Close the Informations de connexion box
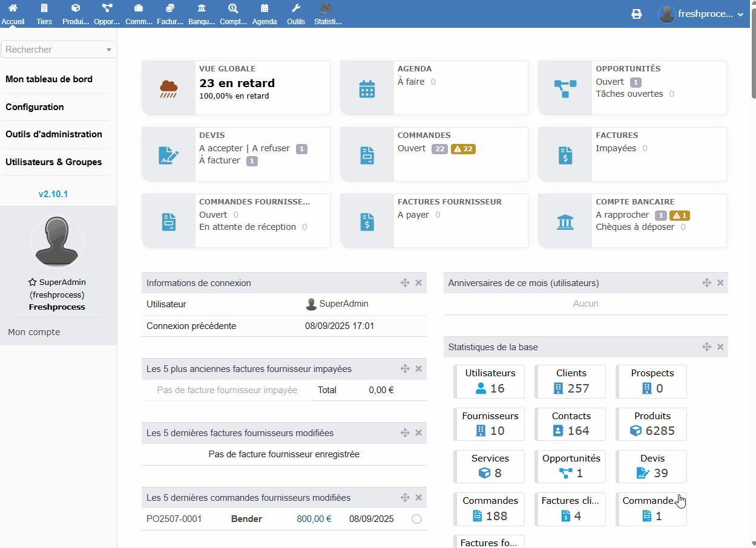 point(418,282)
